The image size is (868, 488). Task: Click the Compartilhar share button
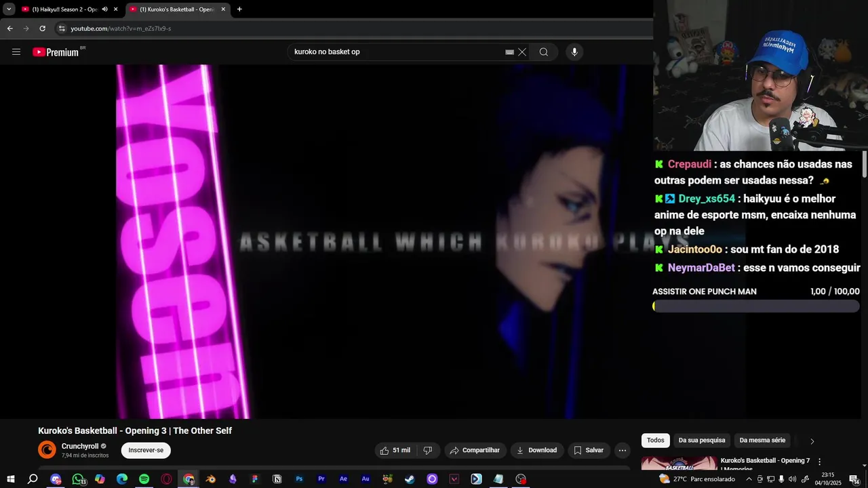[x=475, y=450]
